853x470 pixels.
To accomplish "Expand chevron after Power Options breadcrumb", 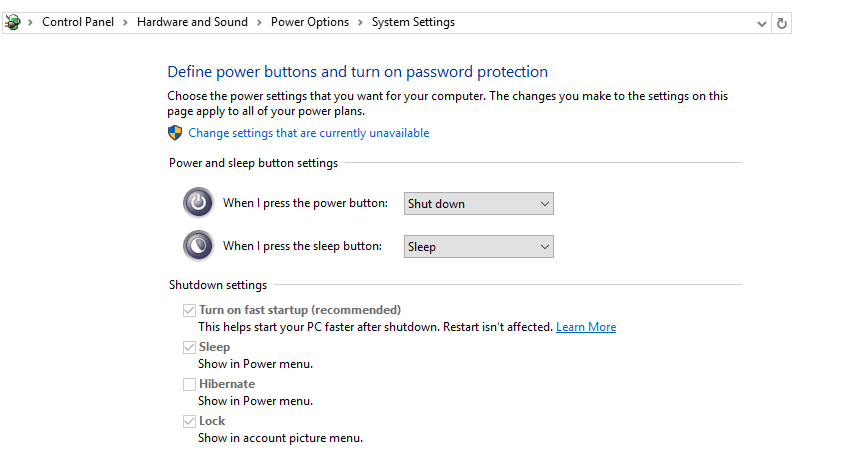I will (360, 22).
